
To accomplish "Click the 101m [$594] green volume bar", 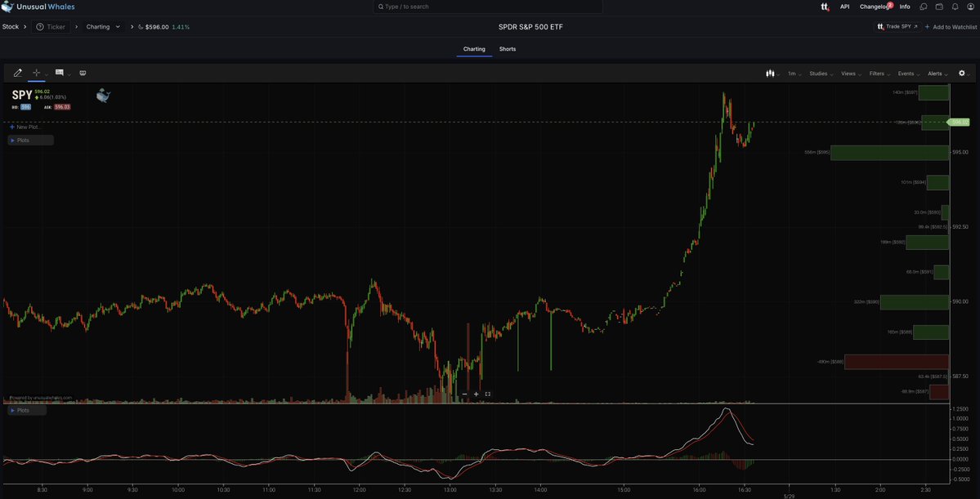I will point(938,182).
